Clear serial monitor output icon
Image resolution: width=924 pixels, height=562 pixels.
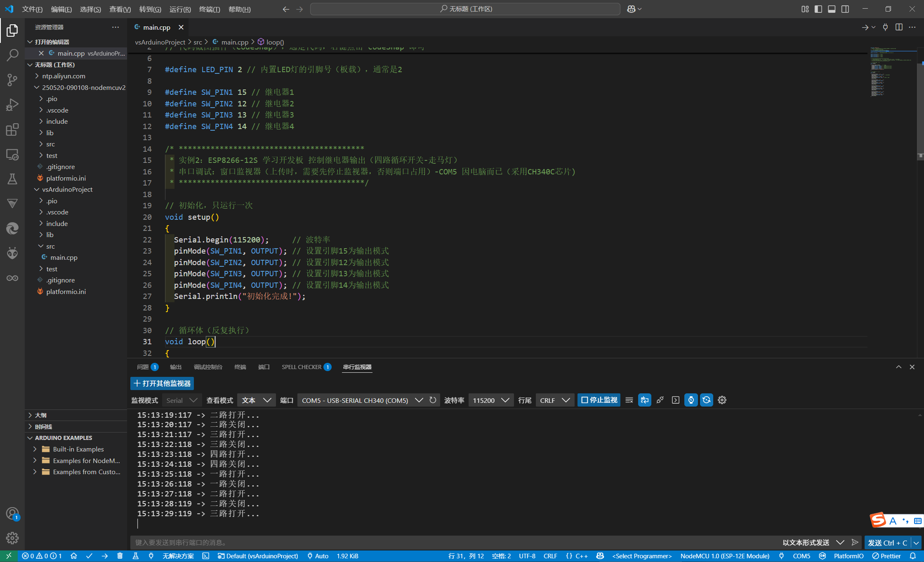click(x=629, y=400)
